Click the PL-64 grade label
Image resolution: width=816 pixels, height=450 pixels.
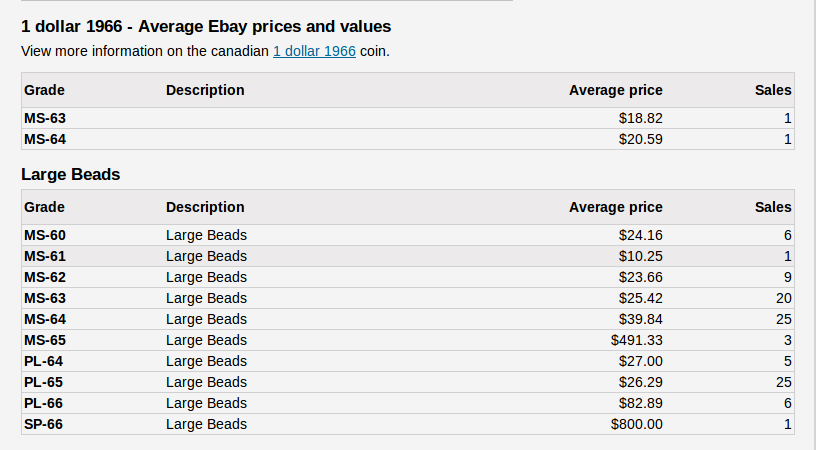pos(43,361)
